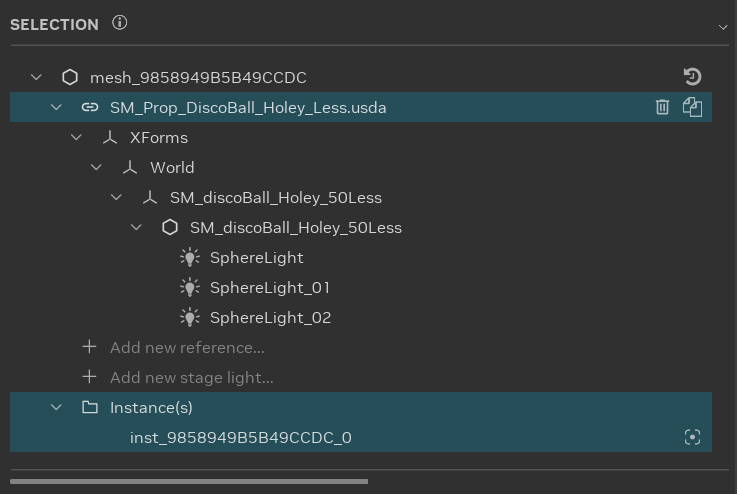Collapse the XForms node arrow
Screen dimensions: 737x494
pos(77,137)
